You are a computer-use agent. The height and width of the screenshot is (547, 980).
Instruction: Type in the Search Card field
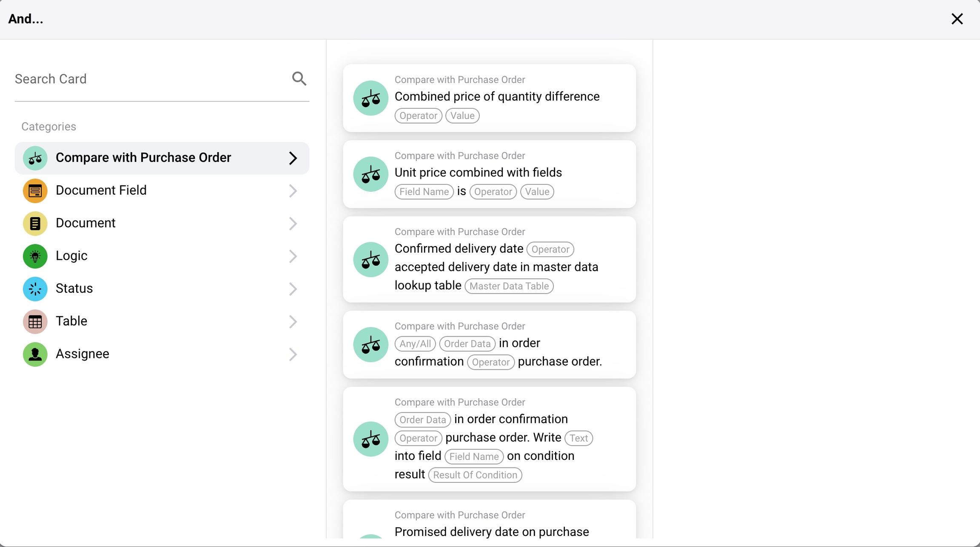[149, 79]
